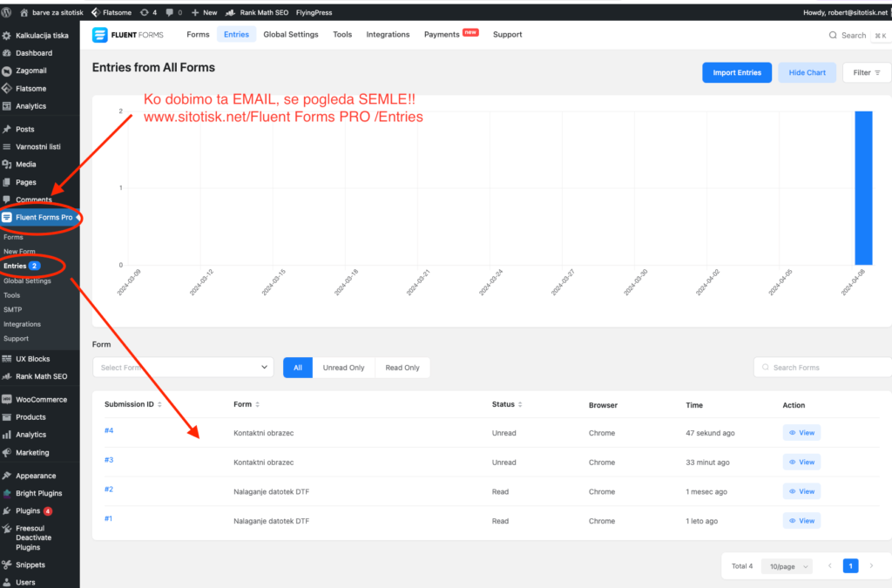The height and width of the screenshot is (588, 892).
Task: Open Marketing in sidebar
Action: [x=40, y=453]
